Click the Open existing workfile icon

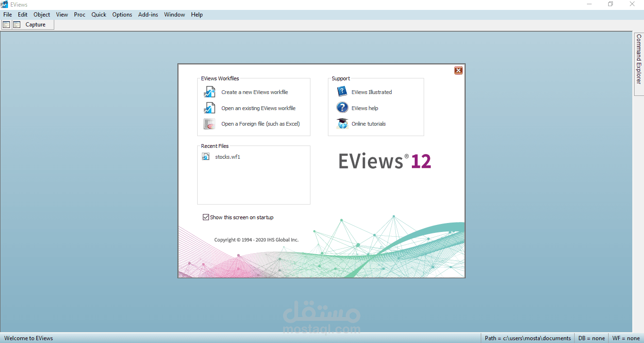click(209, 108)
